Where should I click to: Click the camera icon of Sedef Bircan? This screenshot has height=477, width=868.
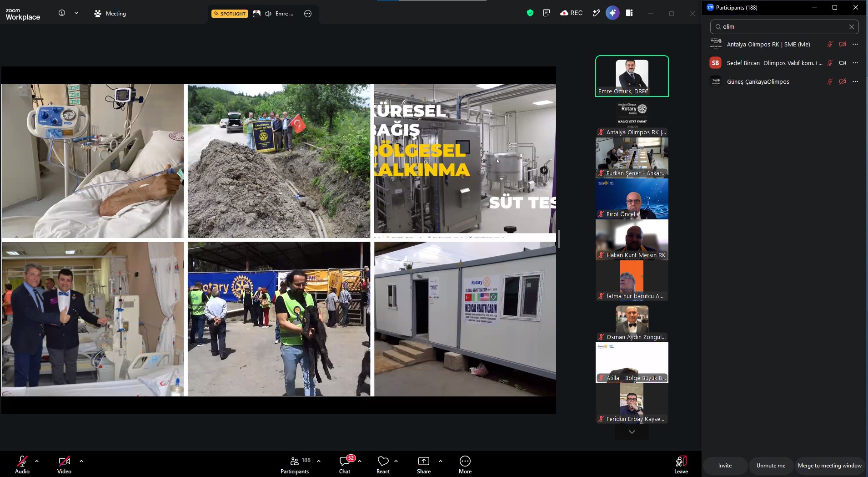click(843, 63)
